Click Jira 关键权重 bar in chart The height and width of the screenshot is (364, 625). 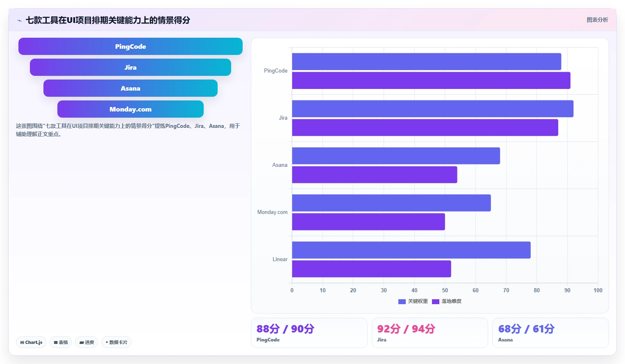tap(433, 109)
